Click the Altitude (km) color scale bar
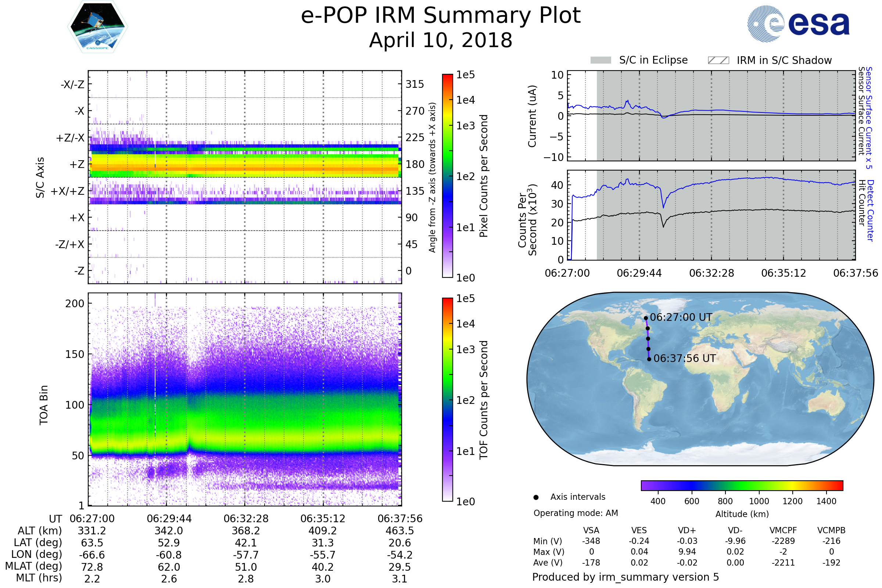882x588 pixels. tap(742, 485)
